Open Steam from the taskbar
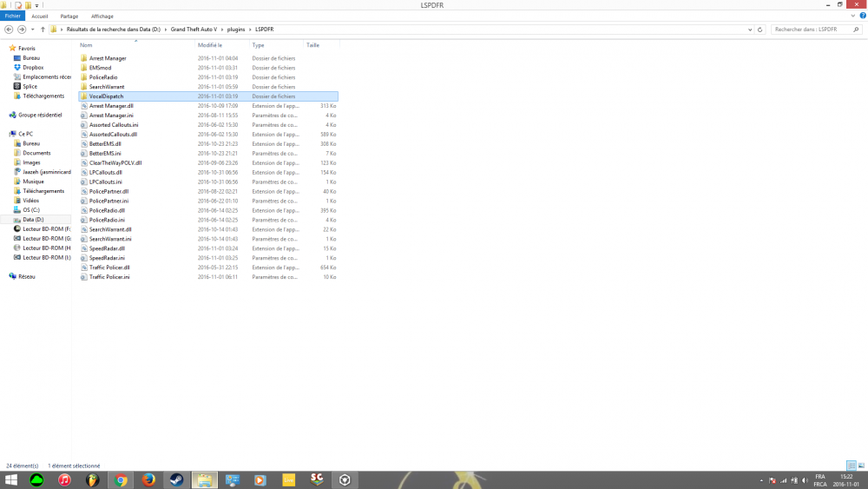Image resolution: width=868 pixels, height=489 pixels. point(176,479)
